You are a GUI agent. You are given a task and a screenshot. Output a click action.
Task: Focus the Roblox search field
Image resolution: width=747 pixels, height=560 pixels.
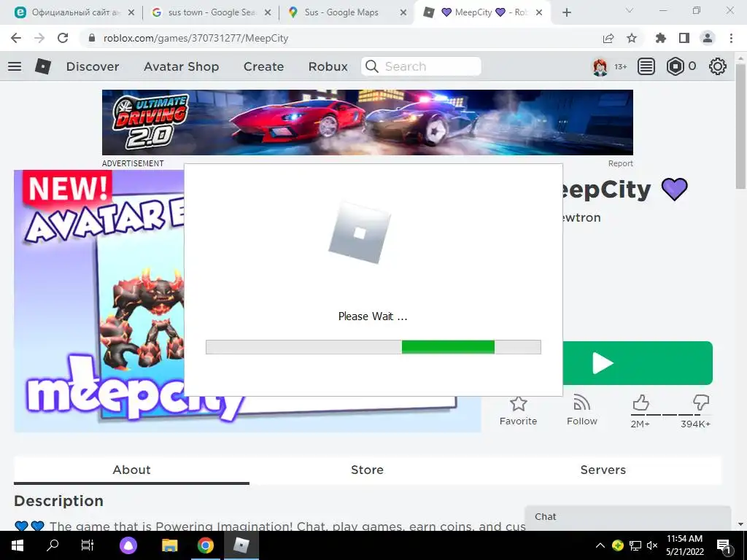coord(421,66)
